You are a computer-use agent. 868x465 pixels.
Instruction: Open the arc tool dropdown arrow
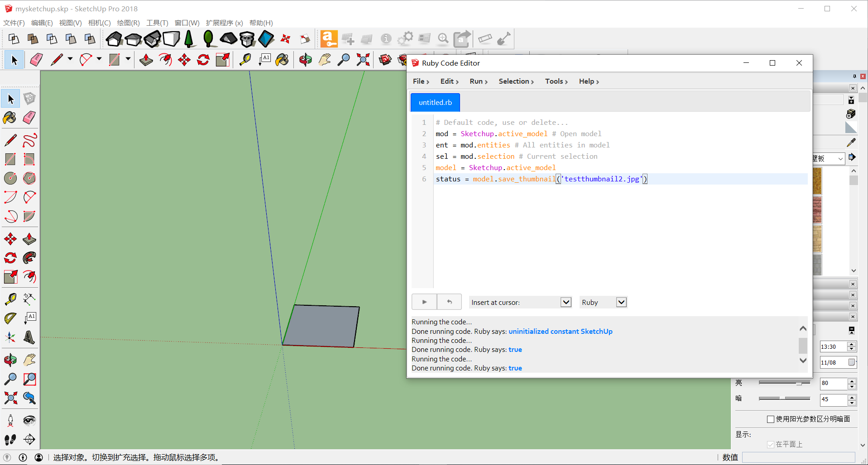pyautogui.click(x=99, y=59)
